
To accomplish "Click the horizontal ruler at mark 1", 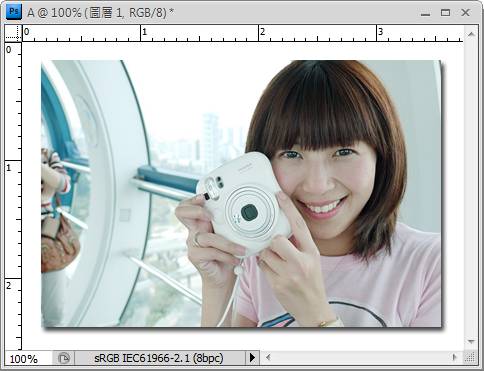I will click(144, 32).
